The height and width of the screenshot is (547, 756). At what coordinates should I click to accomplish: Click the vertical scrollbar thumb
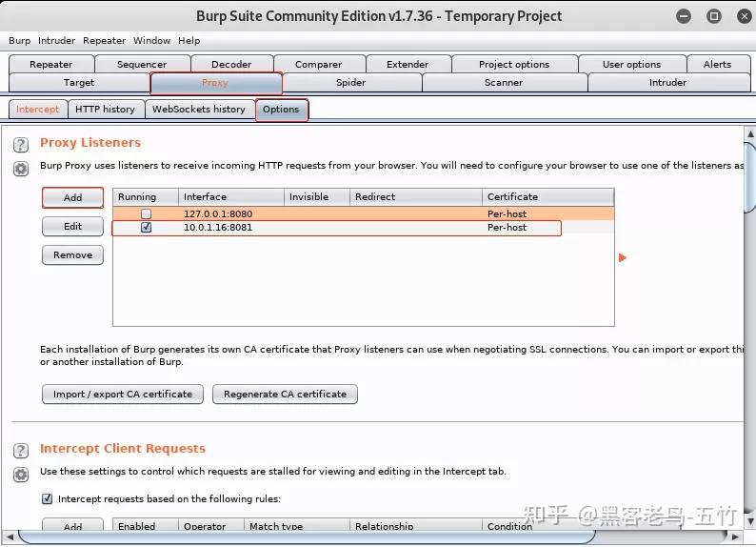[750, 176]
